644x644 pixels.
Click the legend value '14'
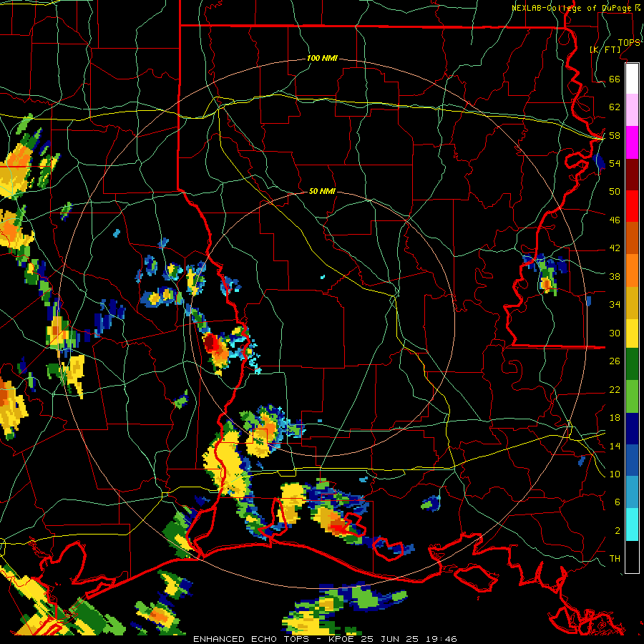click(x=615, y=446)
